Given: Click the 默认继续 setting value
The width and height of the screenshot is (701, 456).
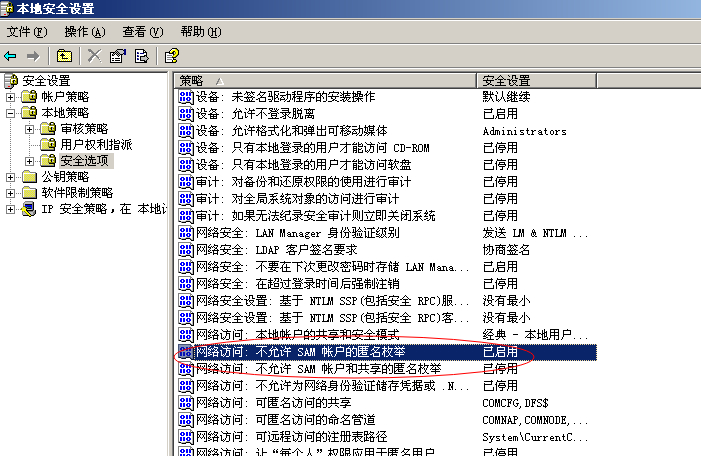Looking at the screenshot, I should coord(506,97).
